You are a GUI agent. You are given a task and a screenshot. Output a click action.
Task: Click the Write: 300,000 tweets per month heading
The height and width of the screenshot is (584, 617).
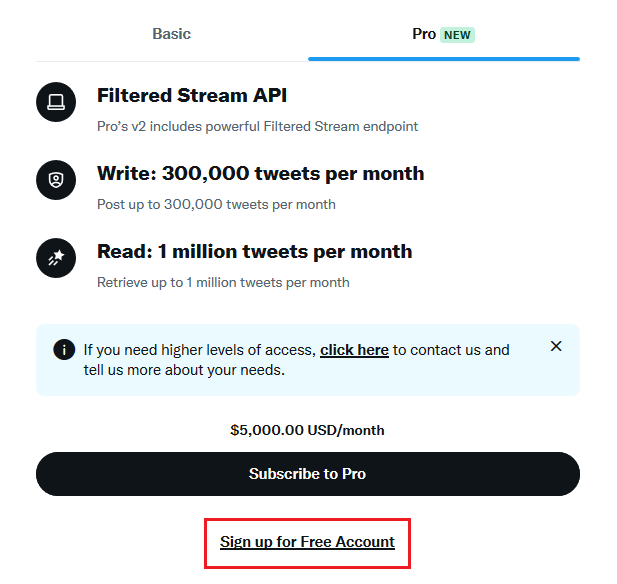260,173
